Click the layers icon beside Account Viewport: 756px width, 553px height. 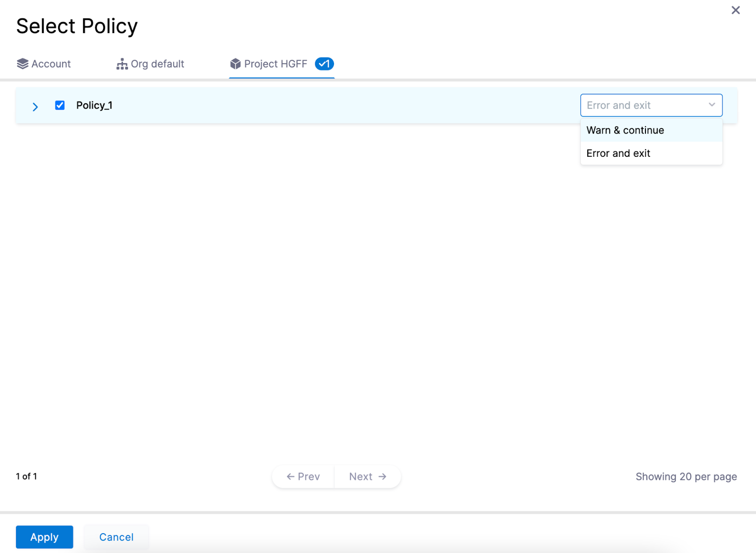(x=22, y=64)
